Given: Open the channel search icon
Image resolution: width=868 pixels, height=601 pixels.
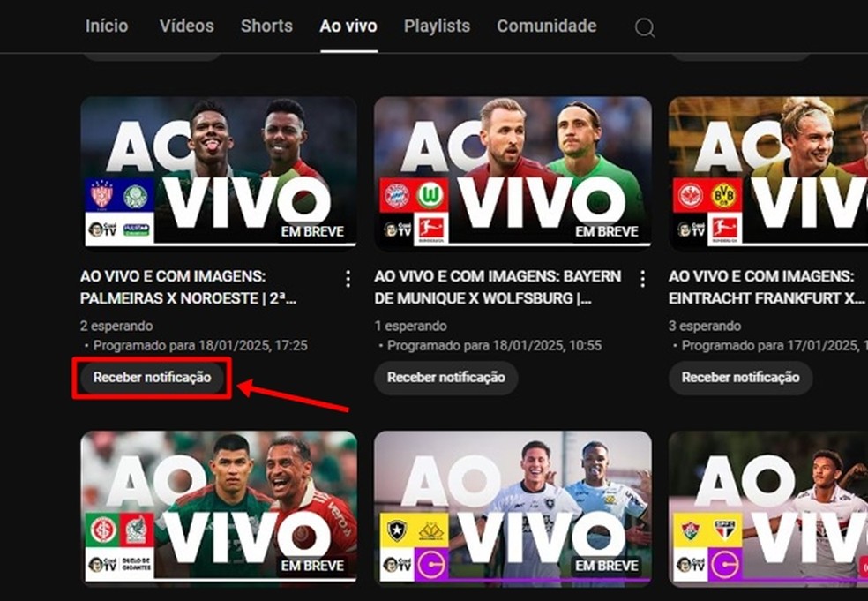Looking at the screenshot, I should pyautogui.click(x=644, y=27).
